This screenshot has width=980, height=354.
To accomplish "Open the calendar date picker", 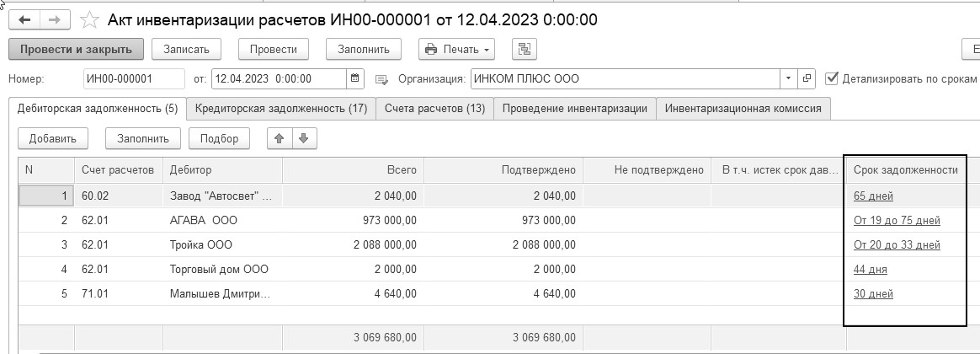I will tap(356, 79).
